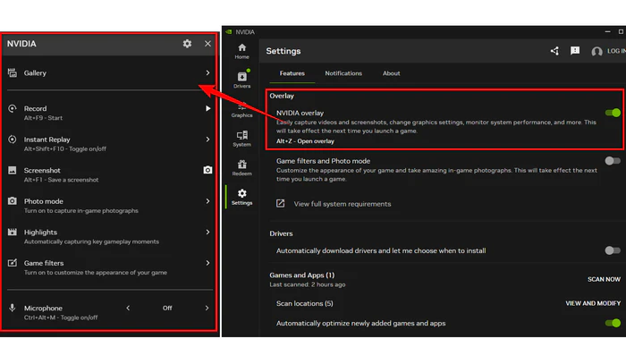Go to Home in NVIDIA sidebar
626x364 pixels.
[x=242, y=51]
